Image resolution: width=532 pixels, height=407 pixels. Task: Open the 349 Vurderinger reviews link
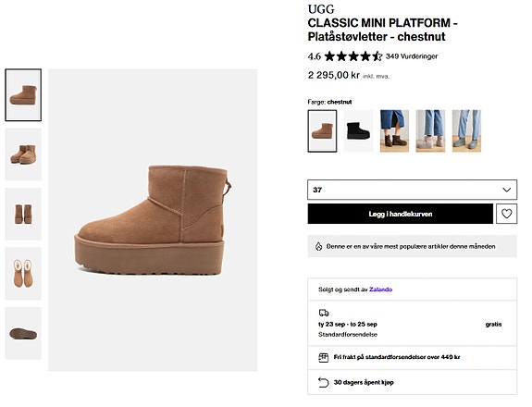coord(412,56)
